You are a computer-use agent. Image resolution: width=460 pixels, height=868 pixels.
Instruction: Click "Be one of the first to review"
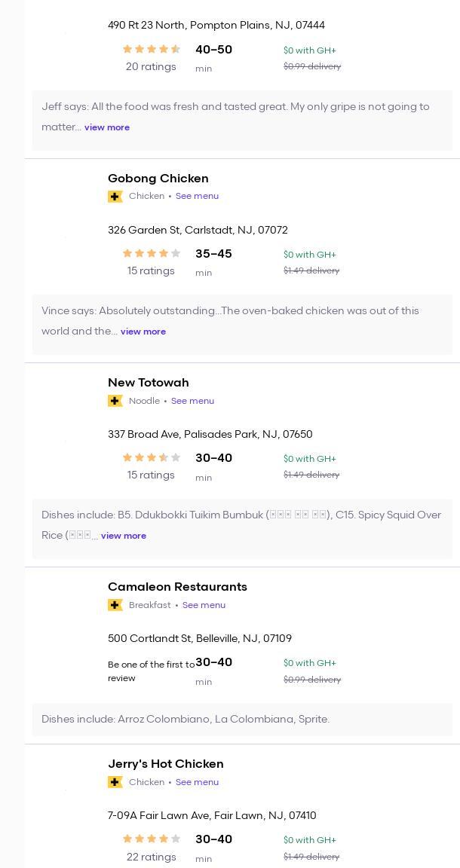tap(151, 671)
